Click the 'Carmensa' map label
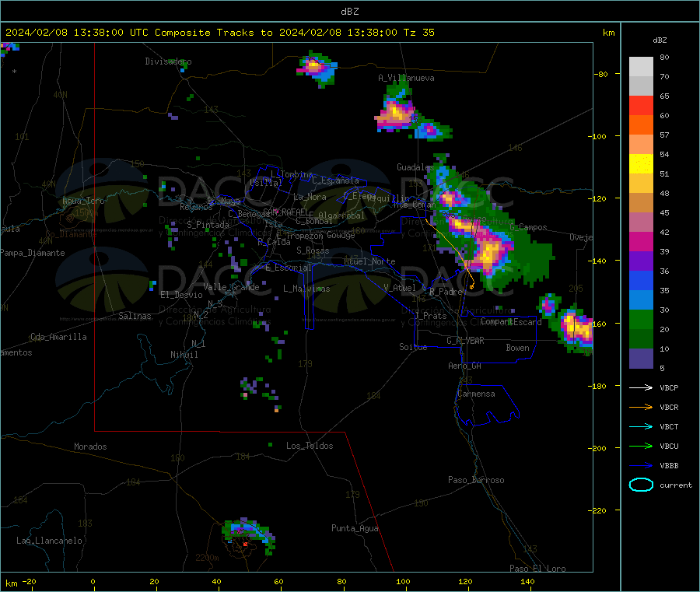 click(x=476, y=394)
